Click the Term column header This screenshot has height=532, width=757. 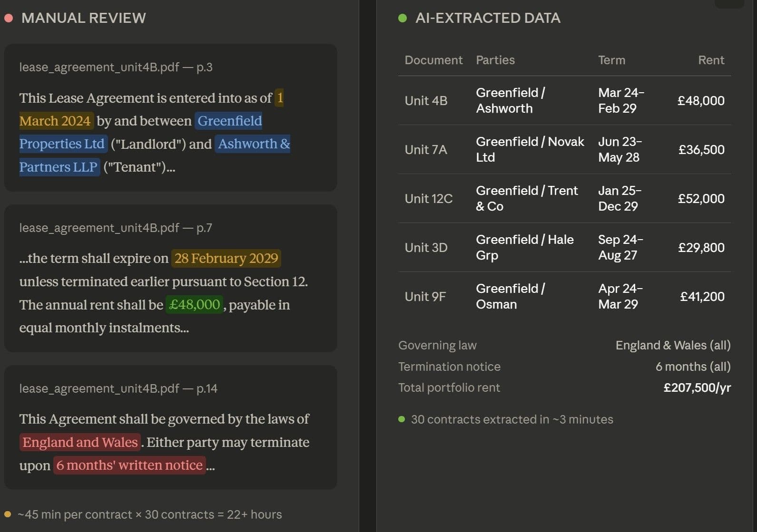611,60
